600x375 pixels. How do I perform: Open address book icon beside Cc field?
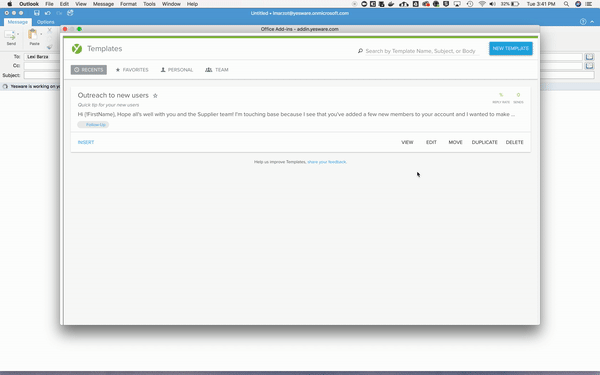(x=589, y=66)
